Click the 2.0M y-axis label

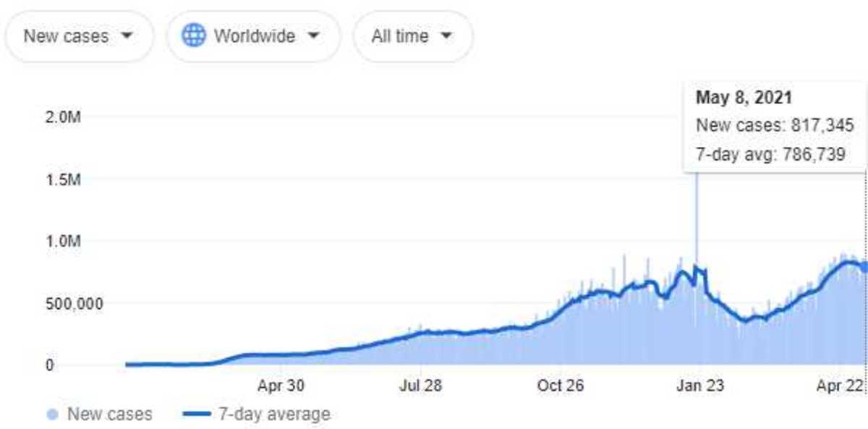63,117
